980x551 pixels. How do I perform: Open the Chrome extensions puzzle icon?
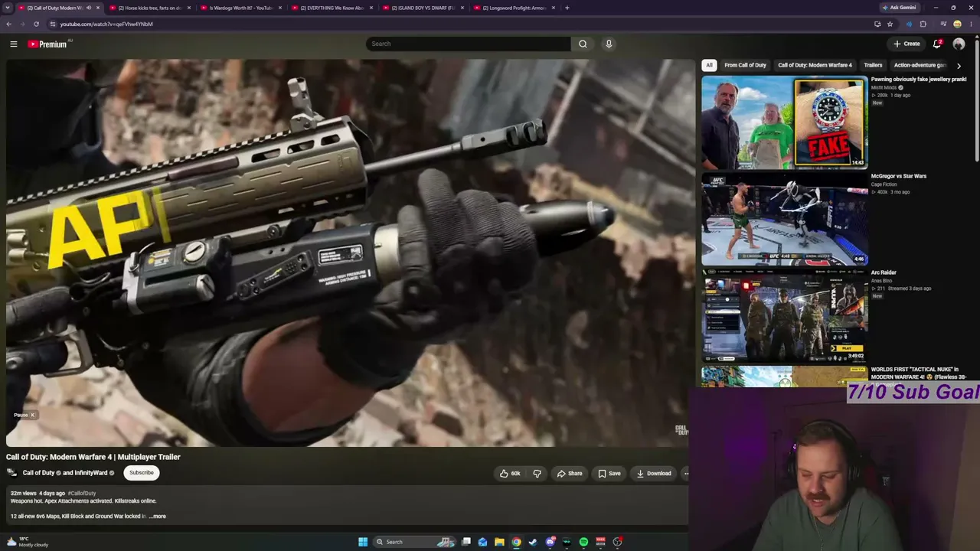click(923, 24)
